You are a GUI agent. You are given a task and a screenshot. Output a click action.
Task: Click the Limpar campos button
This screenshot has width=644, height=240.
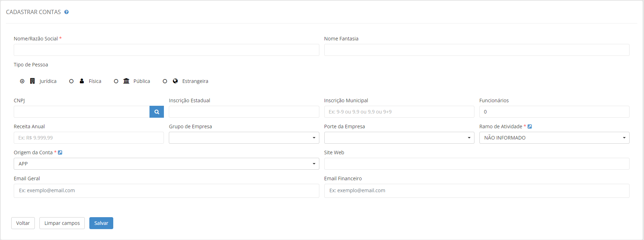click(x=62, y=223)
